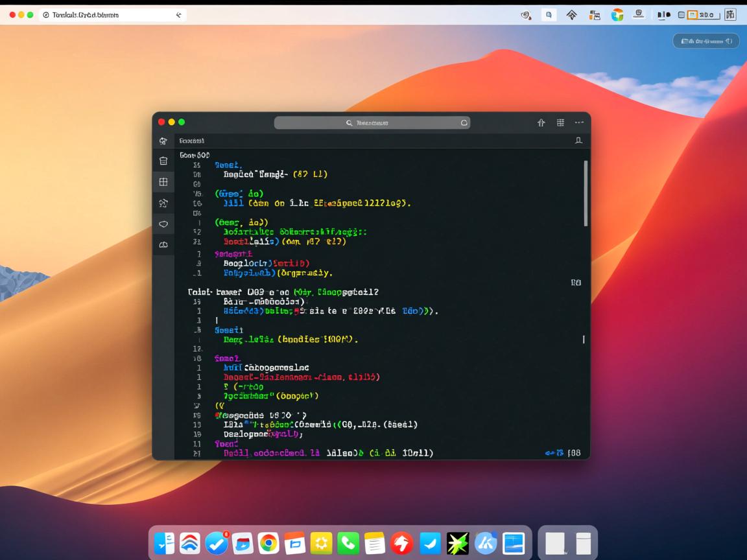Select the bucket-shaped icon in editor sidebar

pyautogui.click(x=163, y=161)
